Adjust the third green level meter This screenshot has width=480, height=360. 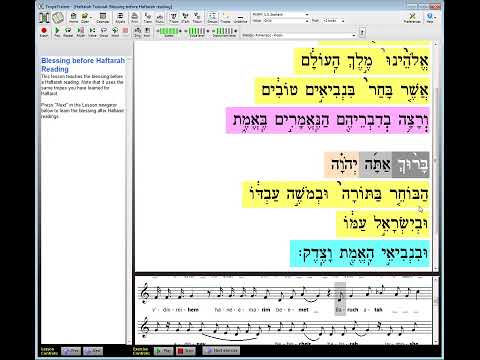(224, 32)
